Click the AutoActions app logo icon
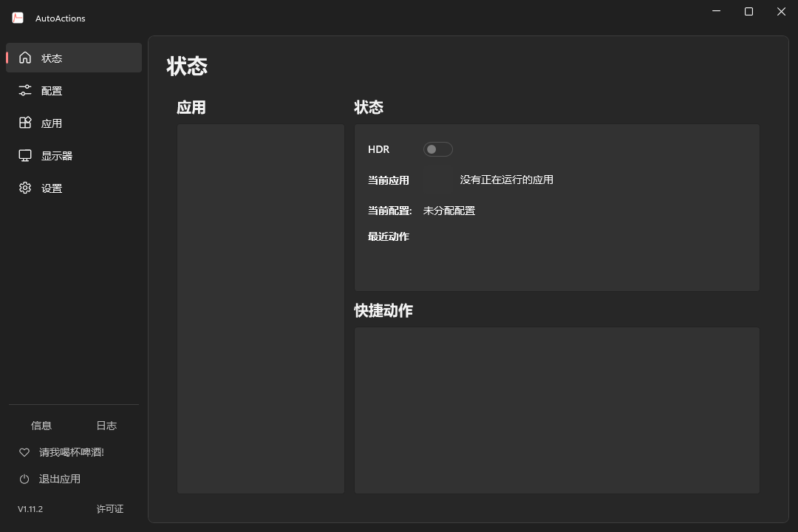 click(18, 18)
